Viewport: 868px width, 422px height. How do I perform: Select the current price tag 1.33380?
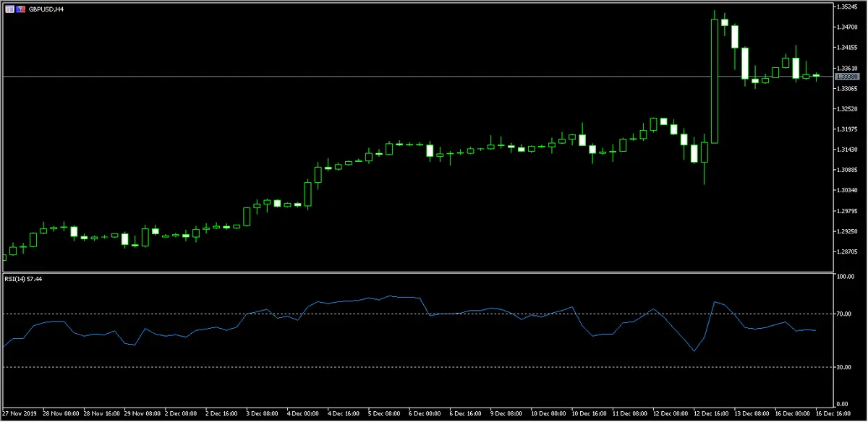click(x=846, y=76)
